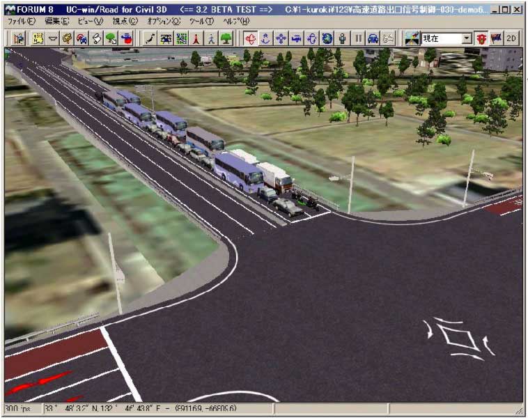Open the 視点(C) menu
Viewport: 528px width, 420px height.
[125, 22]
